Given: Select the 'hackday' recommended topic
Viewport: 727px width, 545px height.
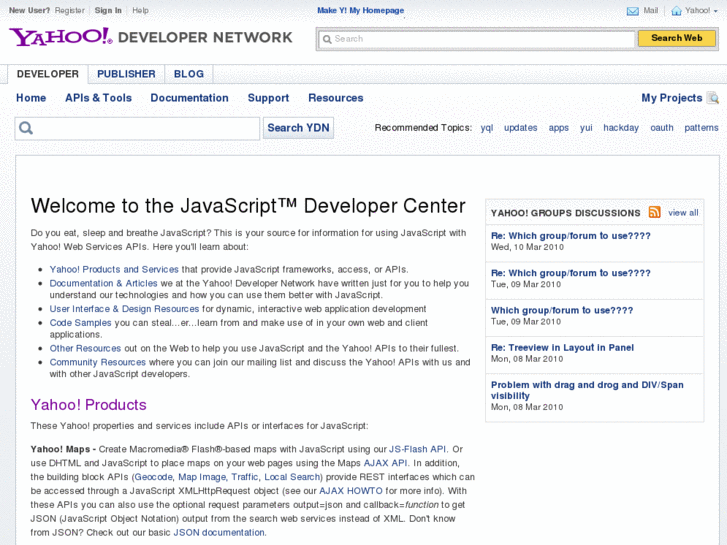Looking at the screenshot, I should [621, 128].
